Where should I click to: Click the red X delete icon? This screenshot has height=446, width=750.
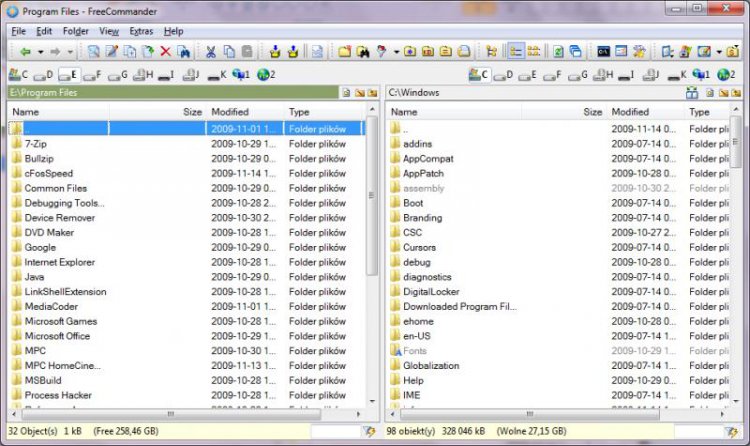point(165,51)
